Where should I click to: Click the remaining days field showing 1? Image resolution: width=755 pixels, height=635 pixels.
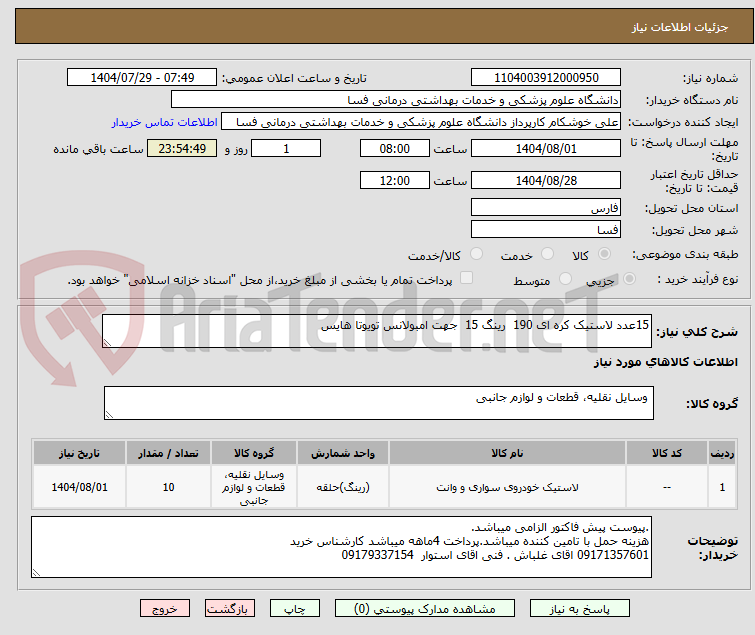[286, 148]
